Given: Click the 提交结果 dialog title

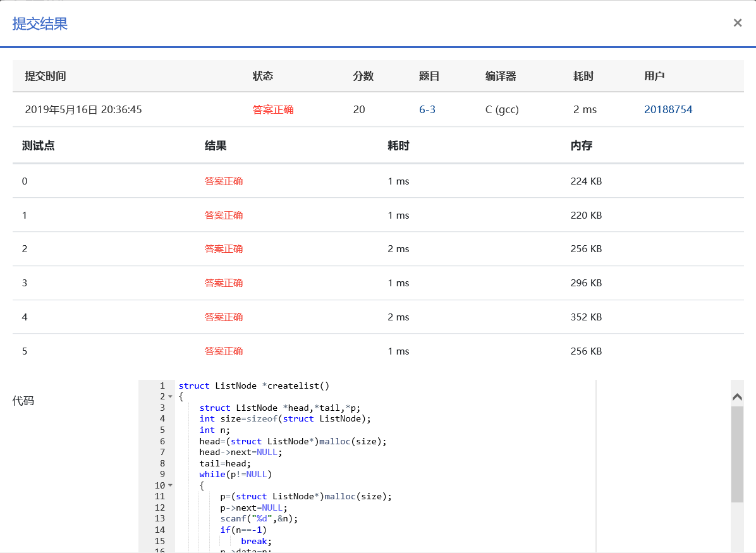Looking at the screenshot, I should (40, 24).
